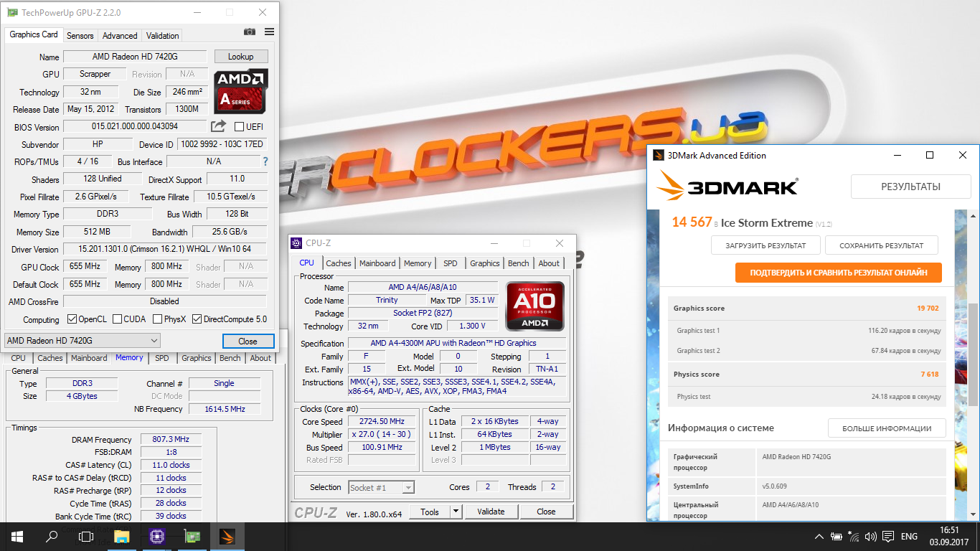980x551 pixels.
Task: Click the Lookup button in GPU-Z
Action: [240, 57]
